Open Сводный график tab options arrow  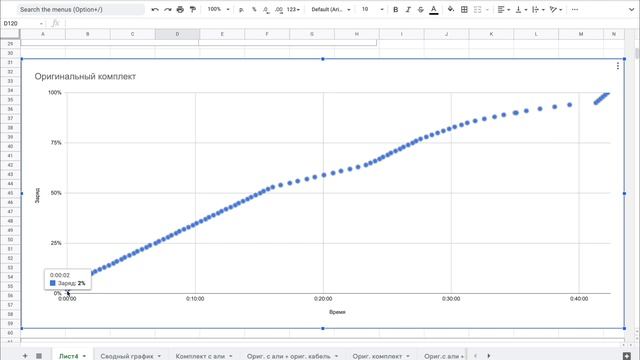pyautogui.click(x=159, y=356)
